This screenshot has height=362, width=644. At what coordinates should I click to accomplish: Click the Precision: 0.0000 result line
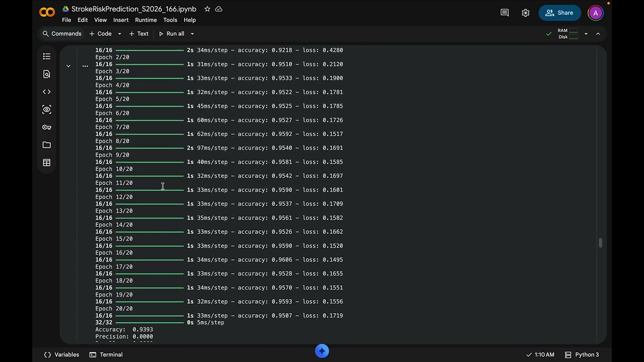coord(124,337)
